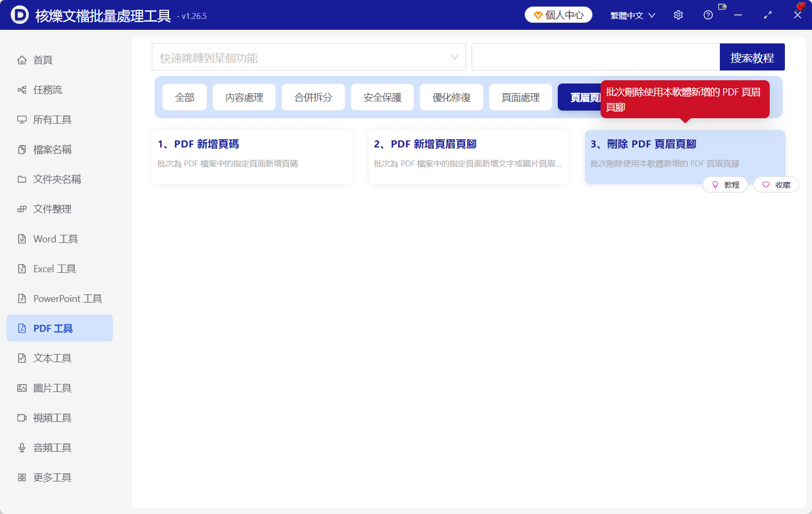The height and width of the screenshot is (514, 812).
Task: Click the 圖片工具 image icon
Action: pyautogui.click(x=22, y=388)
